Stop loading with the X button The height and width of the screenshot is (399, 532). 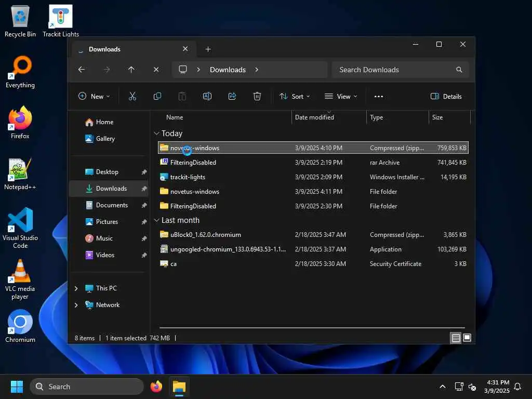point(156,70)
